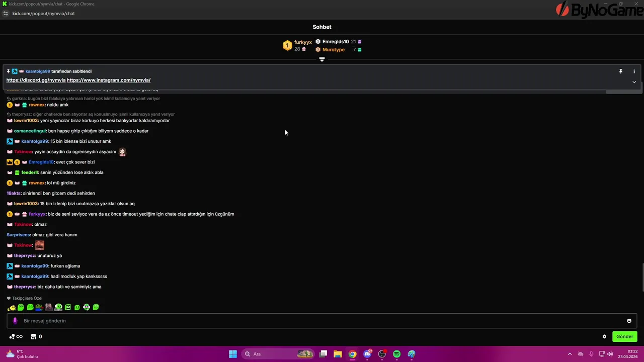Select Murotype on the gift leaderboard
This screenshot has width=644, height=362.
tap(334, 50)
